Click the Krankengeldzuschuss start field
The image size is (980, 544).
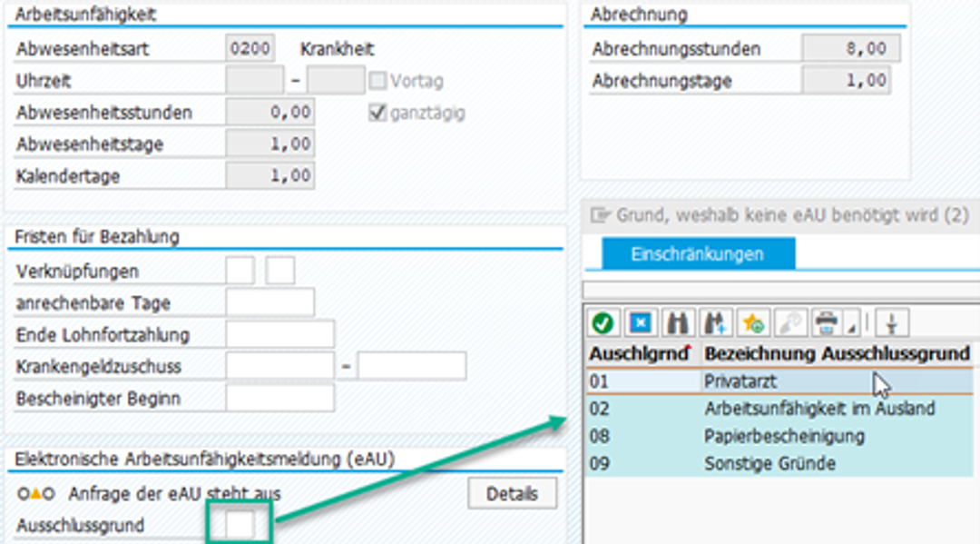pos(280,366)
